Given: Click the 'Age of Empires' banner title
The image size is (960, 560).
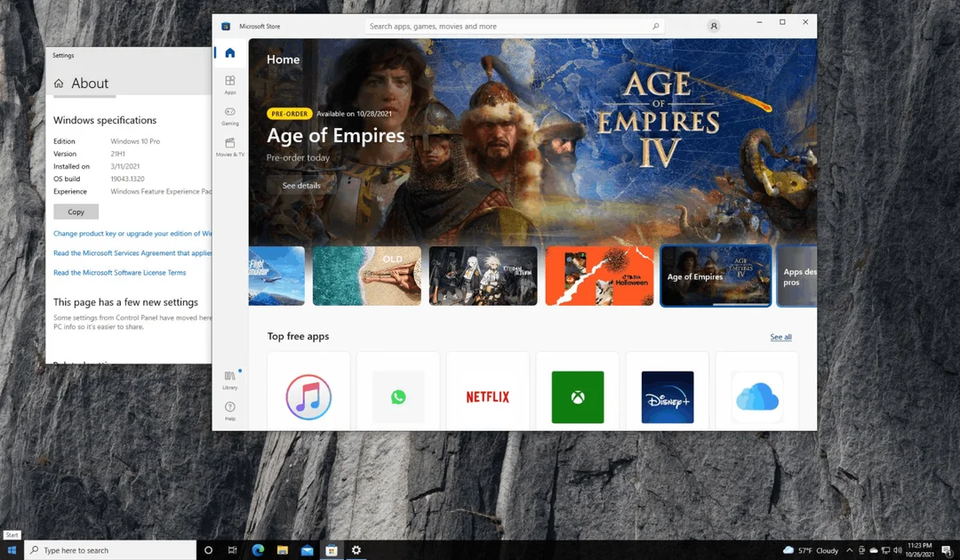Looking at the screenshot, I should pos(335,135).
